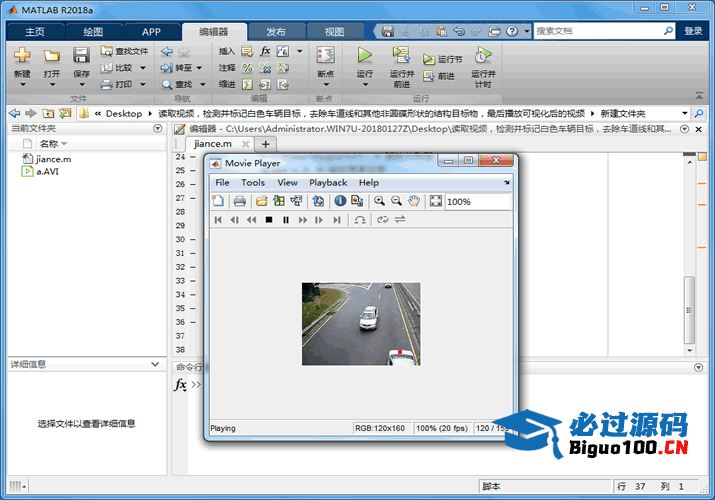
Task: Select the pan hand tool in Movie Player
Action: pyautogui.click(x=413, y=201)
